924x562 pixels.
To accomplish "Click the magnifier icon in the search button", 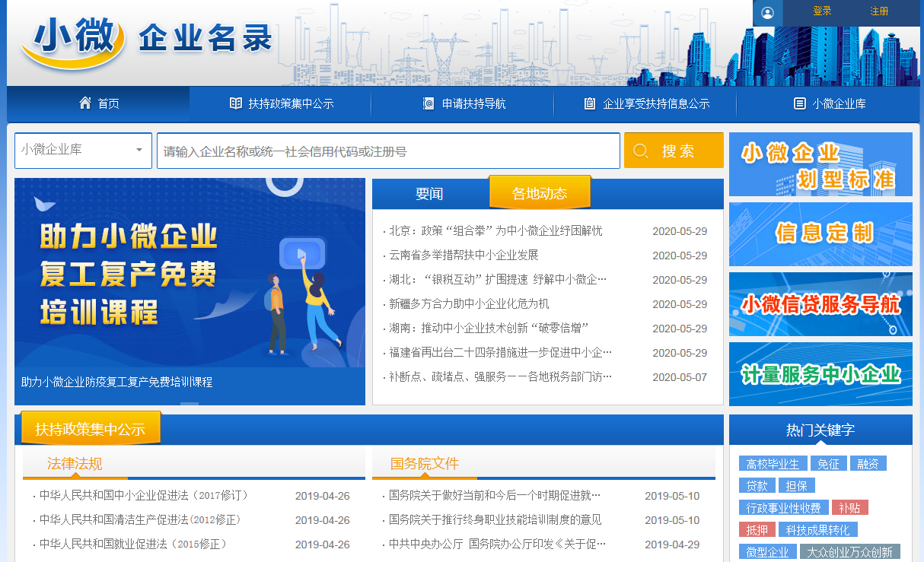I will coord(641,151).
